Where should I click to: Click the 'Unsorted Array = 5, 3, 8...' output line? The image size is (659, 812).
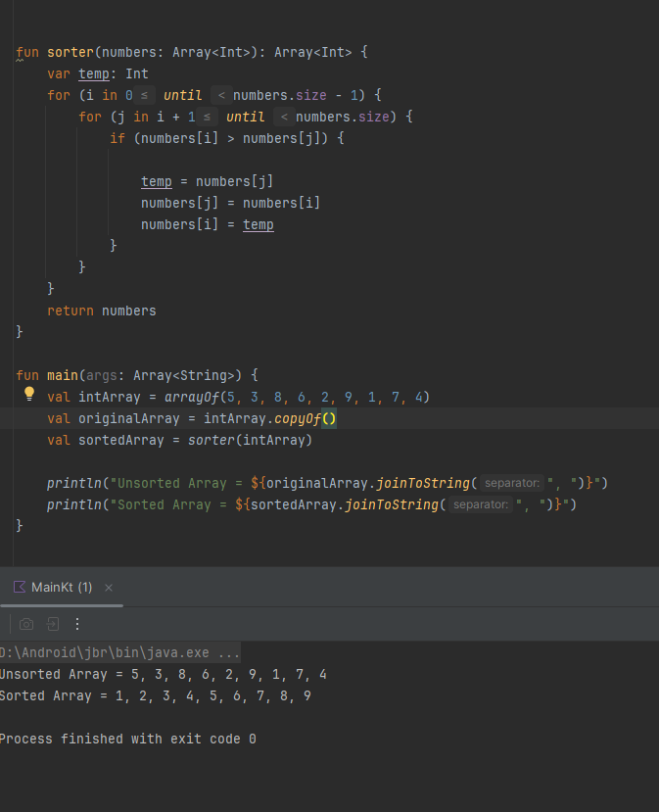[164, 674]
